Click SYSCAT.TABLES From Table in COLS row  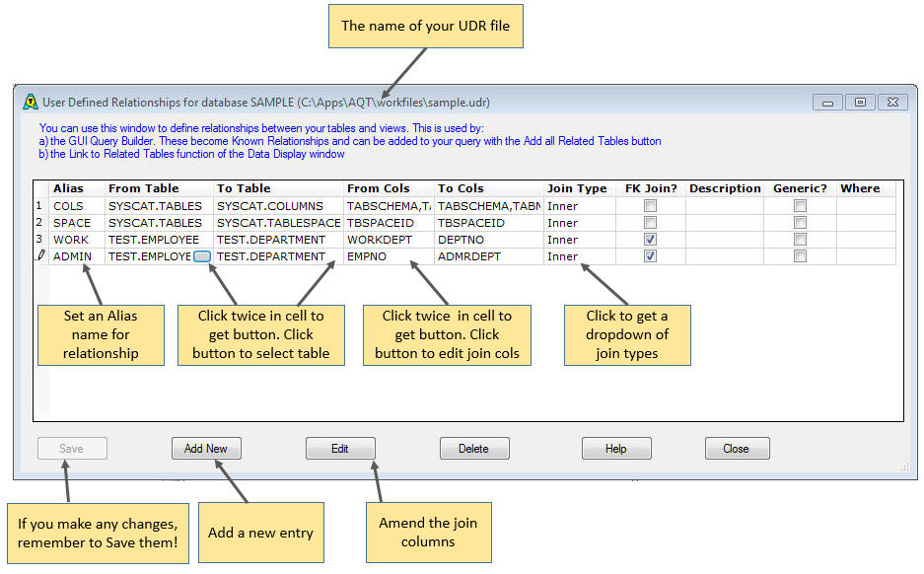click(159, 206)
